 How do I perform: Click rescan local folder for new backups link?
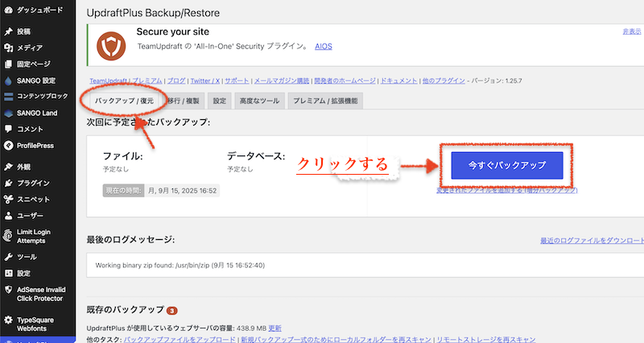tap(336, 339)
